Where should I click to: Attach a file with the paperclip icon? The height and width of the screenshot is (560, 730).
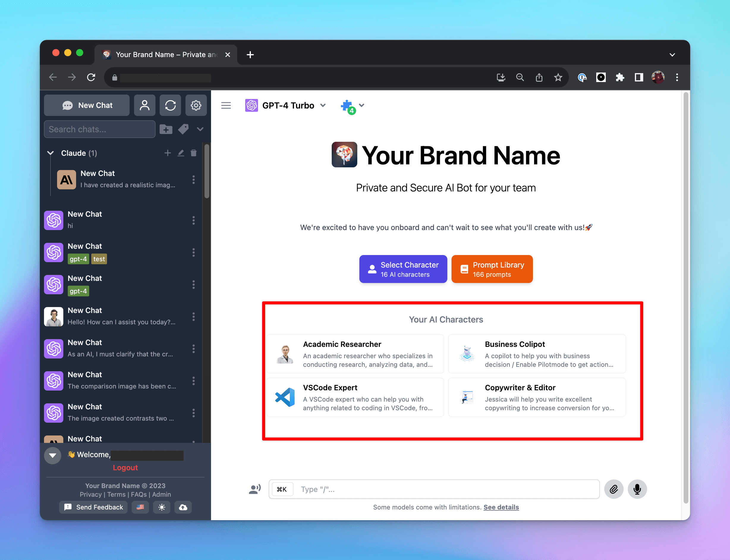pyautogui.click(x=614, y=489)
